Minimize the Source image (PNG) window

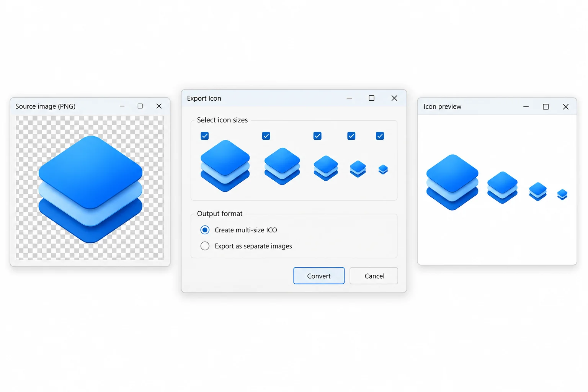[122, 106]
